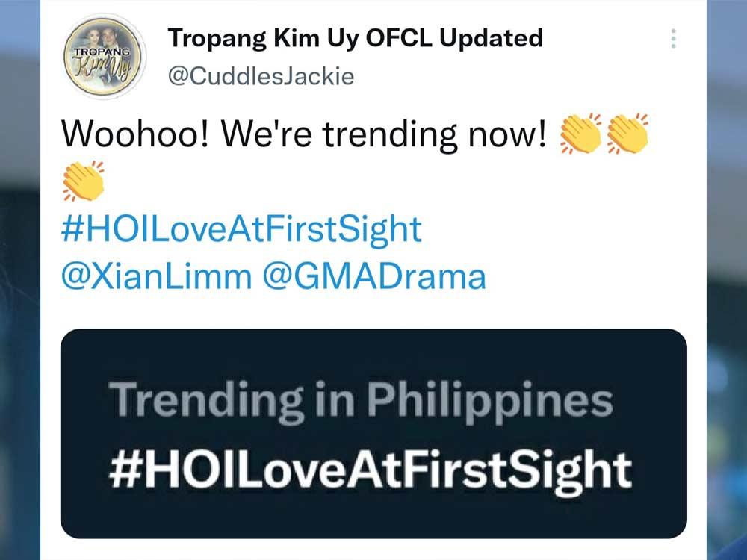The height and width of the screenshot is (560, 747).
Task: Click the @CuddlesJackie handle
Action: [261, 75]
